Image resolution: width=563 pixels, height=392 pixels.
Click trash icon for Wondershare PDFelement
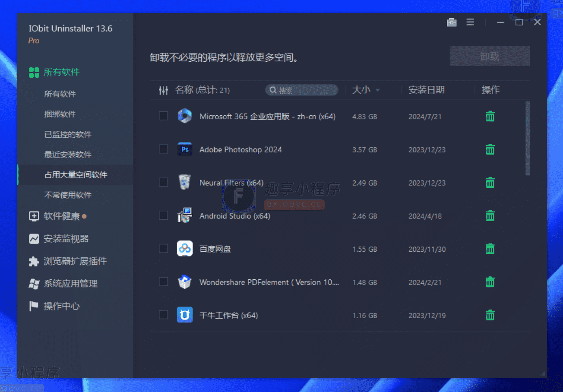coord(490,282)
